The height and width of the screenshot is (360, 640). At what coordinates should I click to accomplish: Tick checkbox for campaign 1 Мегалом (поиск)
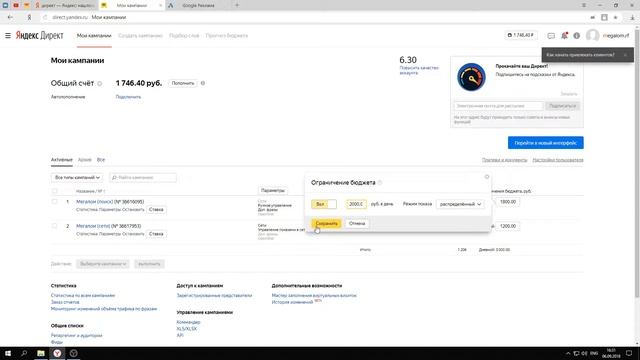[54, 202]
